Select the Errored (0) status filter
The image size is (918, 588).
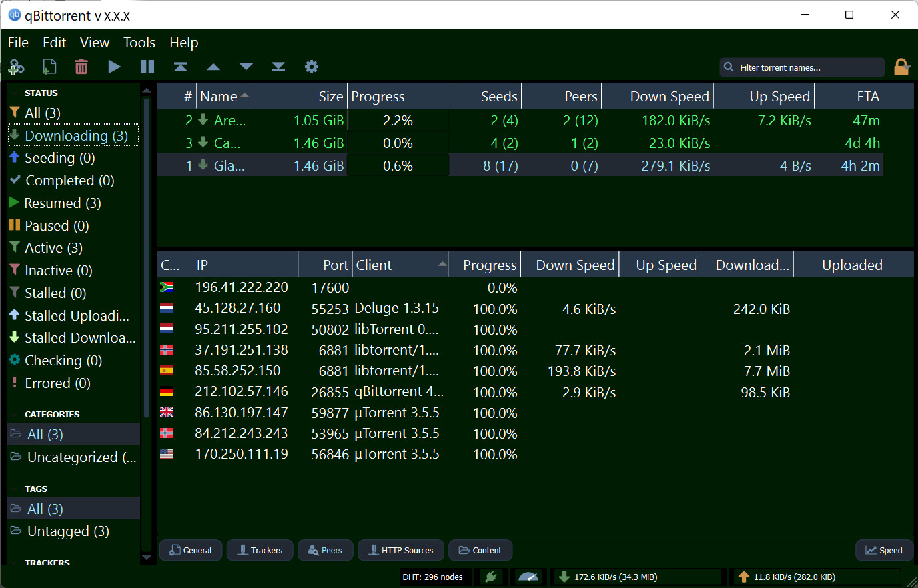(73, 383)
